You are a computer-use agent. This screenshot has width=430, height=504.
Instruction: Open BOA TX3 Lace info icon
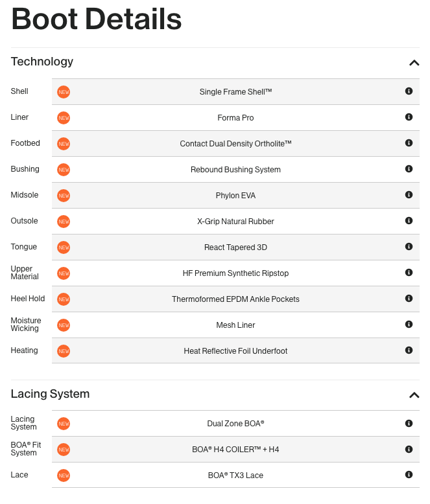(409, 475)
